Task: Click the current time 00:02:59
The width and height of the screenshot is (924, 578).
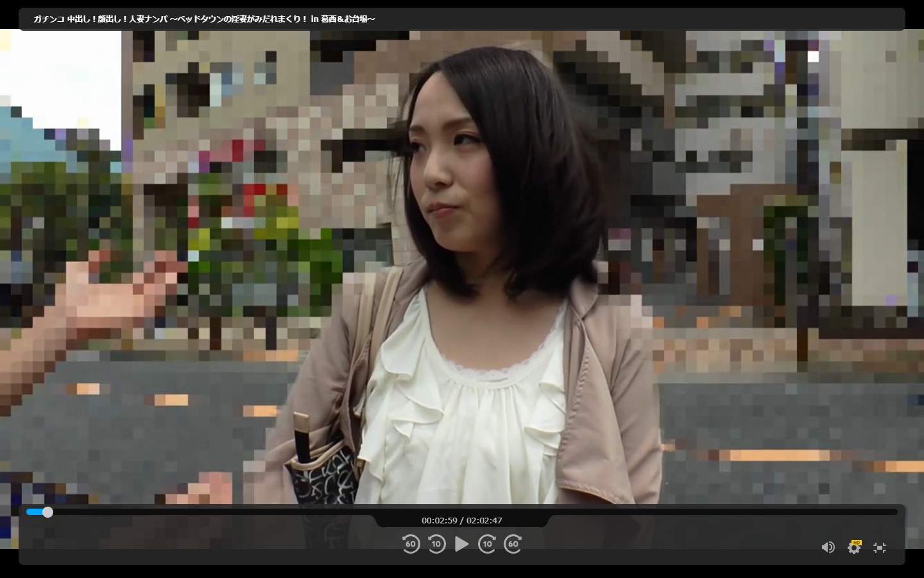Action: [x=440, y=521]
